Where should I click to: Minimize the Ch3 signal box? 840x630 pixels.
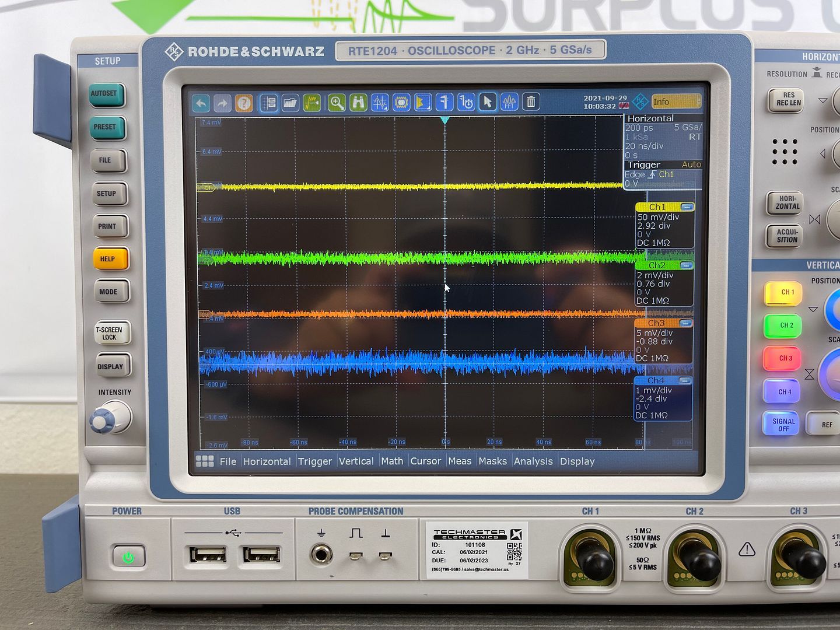[x=686, y=323]
